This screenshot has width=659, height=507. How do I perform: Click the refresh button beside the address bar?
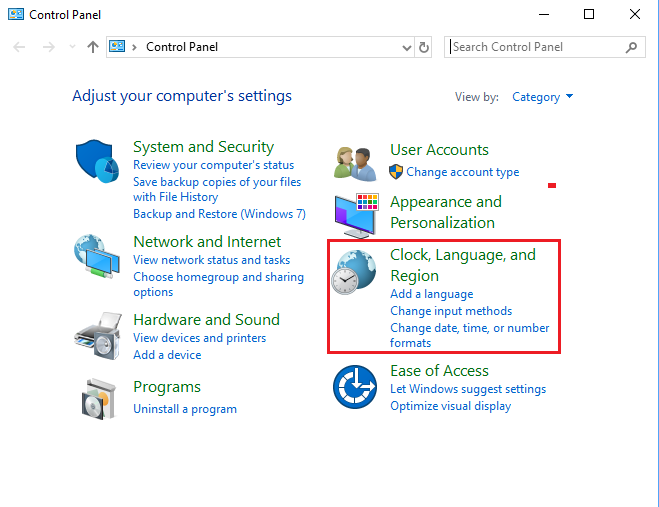click(x=424, y=47)
